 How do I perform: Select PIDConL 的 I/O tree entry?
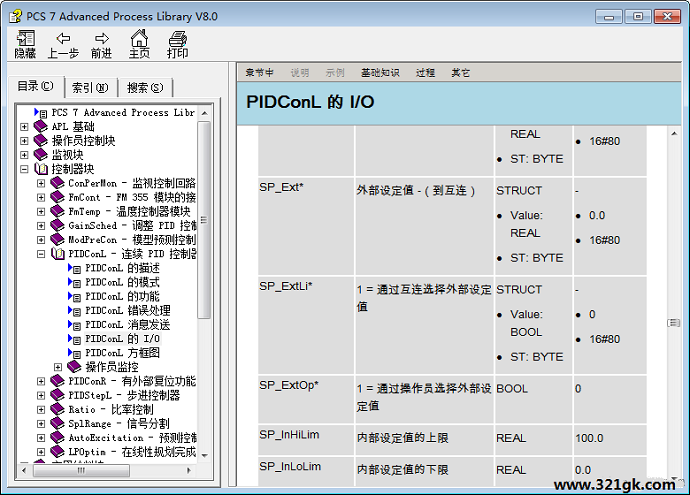[122, 339]
